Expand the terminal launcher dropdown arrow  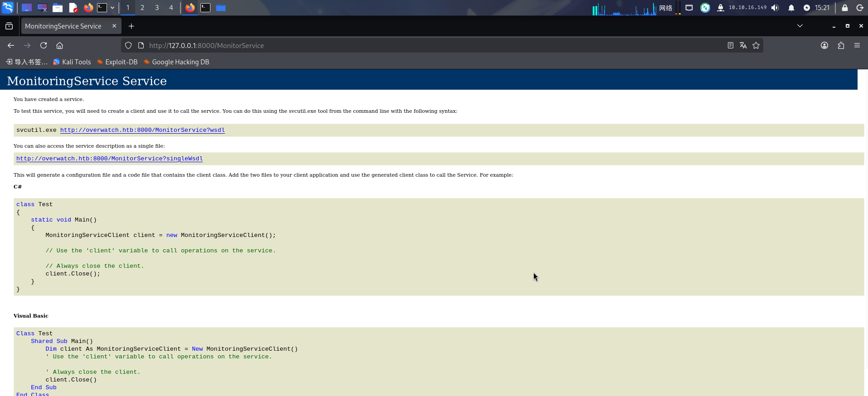112,8
